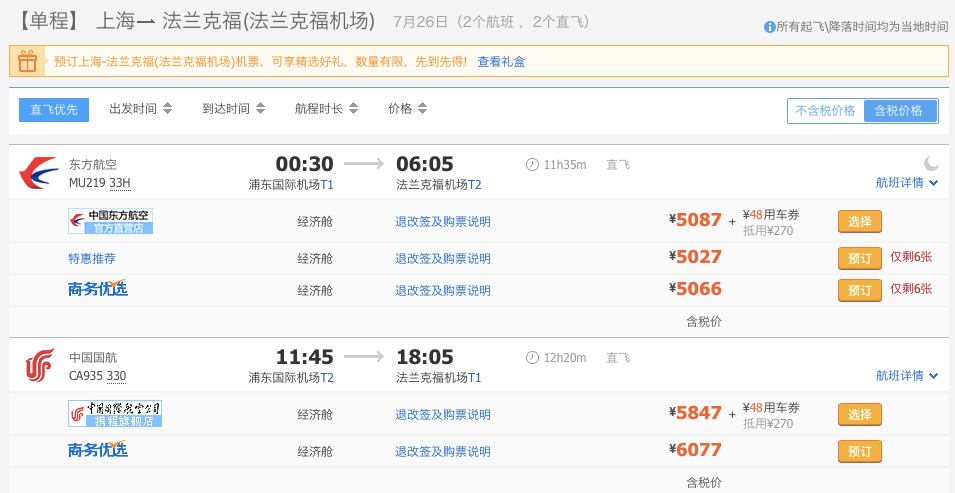Screen dimensions: 955x493
Task: Click the gift box icon in promo banner
Action: click(x=27, y=61)
